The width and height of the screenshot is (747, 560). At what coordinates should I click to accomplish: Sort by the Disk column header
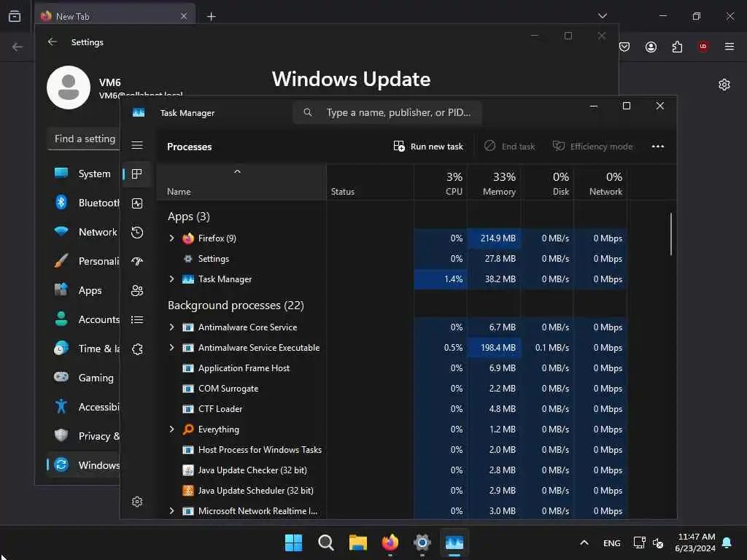click(547, 183)
